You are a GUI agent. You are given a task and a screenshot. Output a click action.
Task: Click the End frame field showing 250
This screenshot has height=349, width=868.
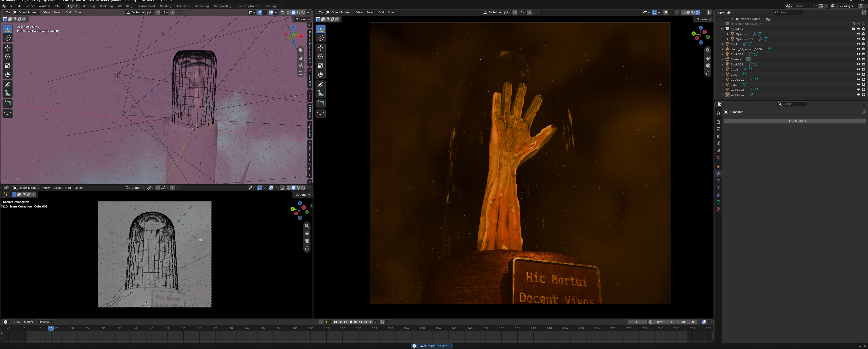click(687, 322)
